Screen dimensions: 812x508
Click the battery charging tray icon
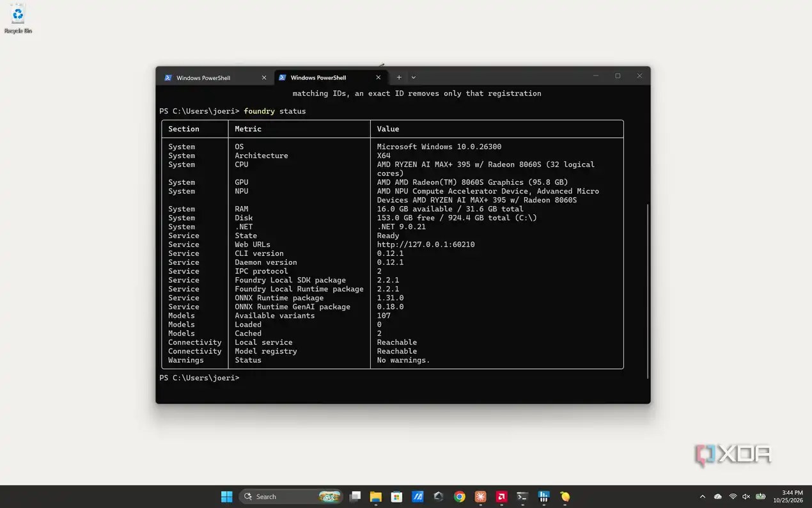(761, 496)
